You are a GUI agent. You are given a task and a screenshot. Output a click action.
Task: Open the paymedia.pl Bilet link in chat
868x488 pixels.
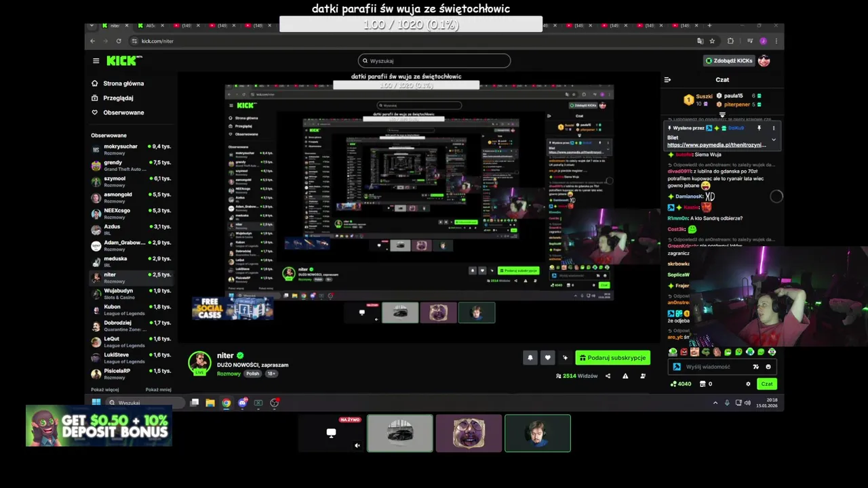click(716, 145)
